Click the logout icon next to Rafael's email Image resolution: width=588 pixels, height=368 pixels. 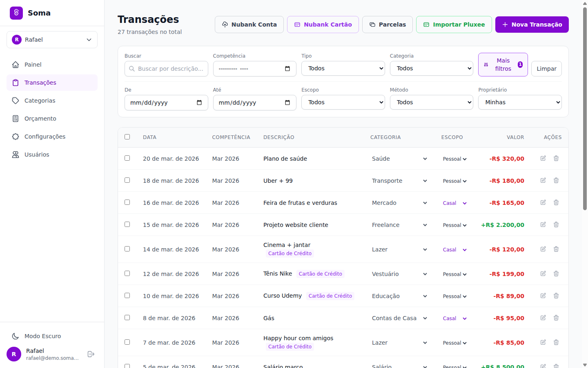pos(91,354)
